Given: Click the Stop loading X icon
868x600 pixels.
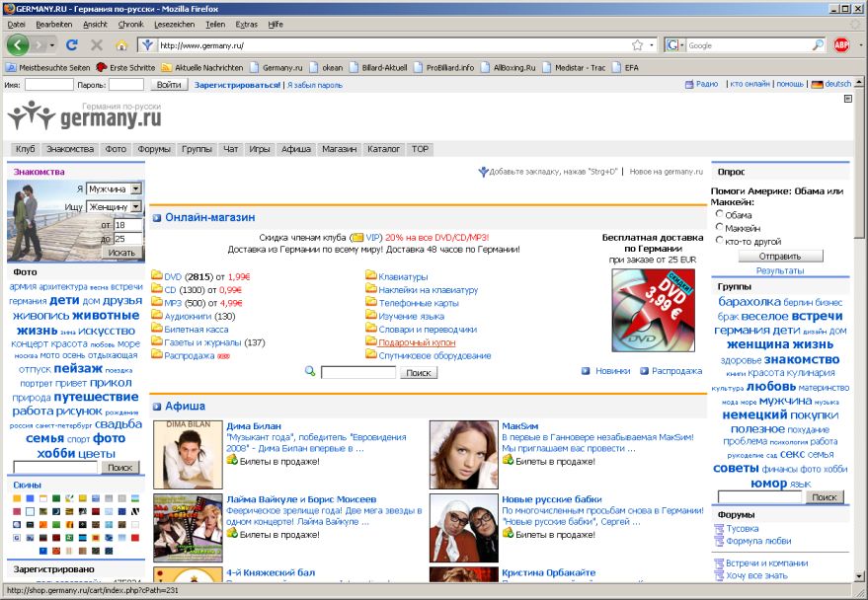Looking at the screenshot, I should (97, 45).
